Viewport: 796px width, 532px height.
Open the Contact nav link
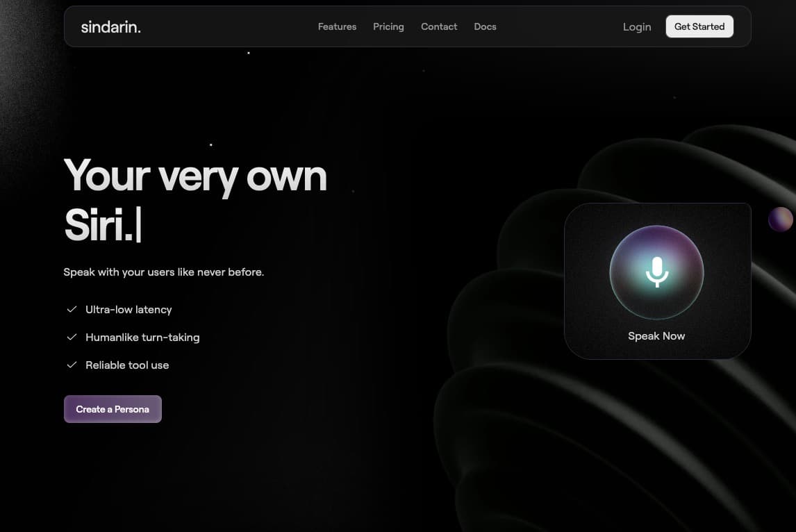(439, 26)
